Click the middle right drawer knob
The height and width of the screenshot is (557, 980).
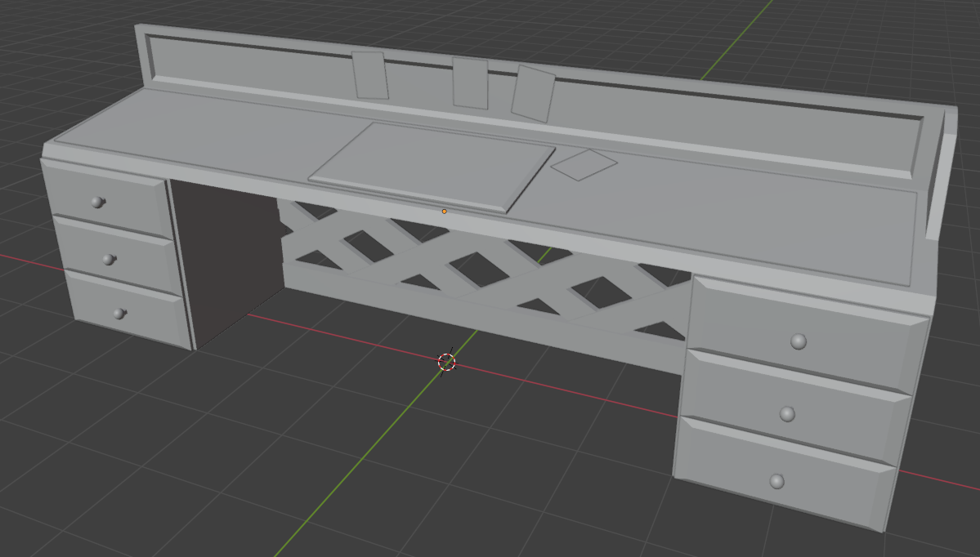pos(787,414)
